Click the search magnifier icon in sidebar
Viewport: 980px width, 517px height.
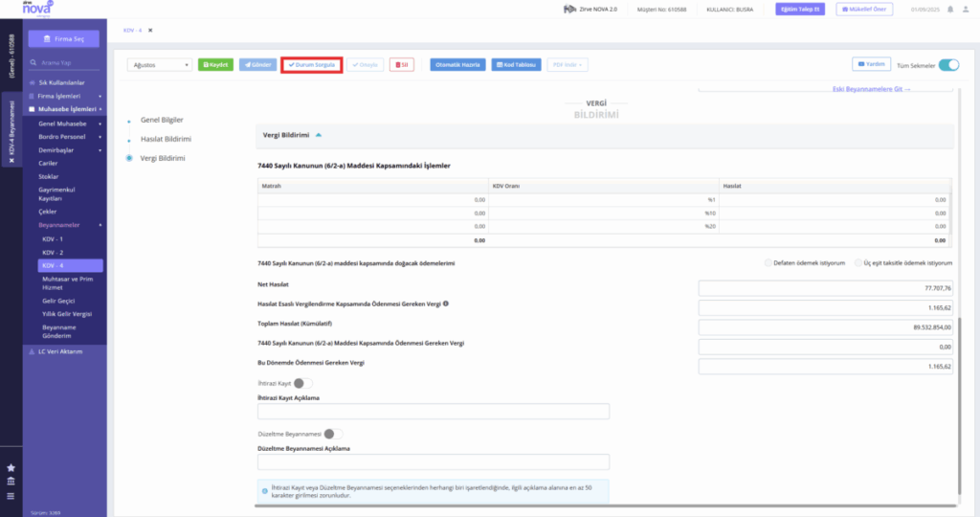(x=33, y=62)
